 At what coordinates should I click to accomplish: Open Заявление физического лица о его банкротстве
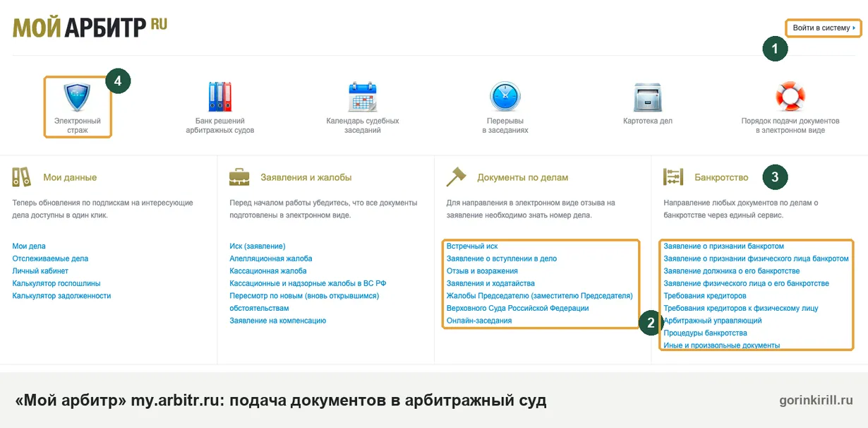(747, 283)
